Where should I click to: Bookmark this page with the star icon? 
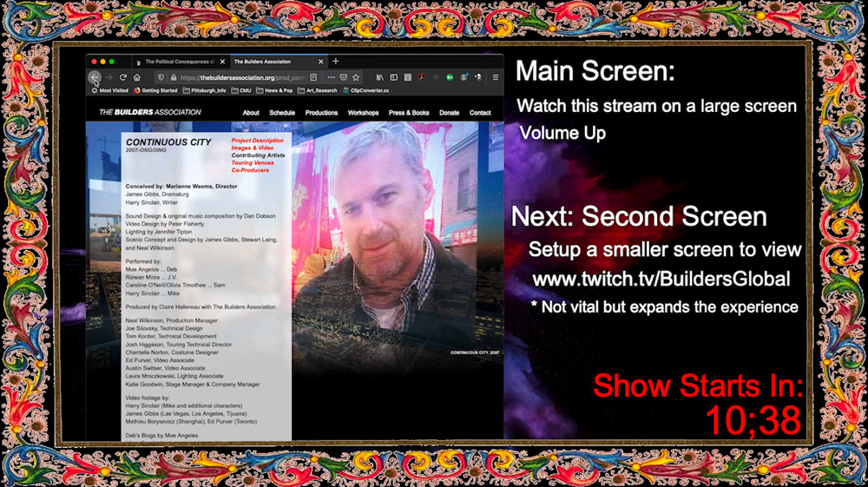click(x=356, y=77)
